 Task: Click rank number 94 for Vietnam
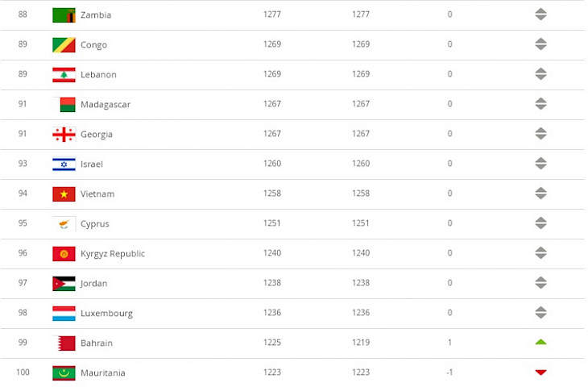tap(23, 193)
